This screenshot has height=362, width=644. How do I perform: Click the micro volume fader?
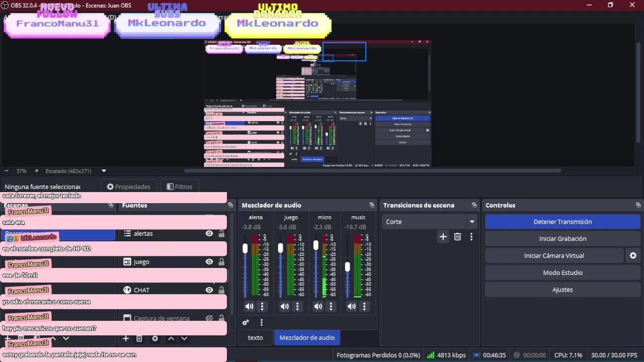[316, 245]
